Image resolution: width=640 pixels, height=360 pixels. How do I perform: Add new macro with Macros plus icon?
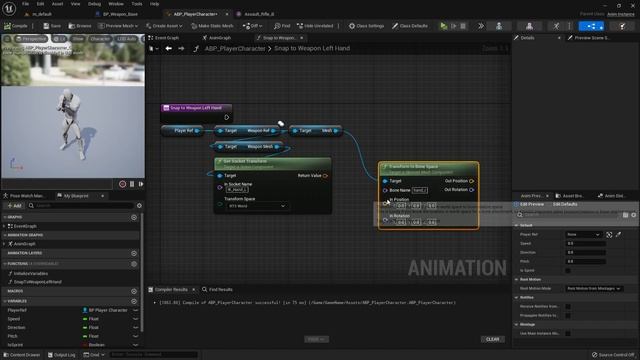[134, 291]
